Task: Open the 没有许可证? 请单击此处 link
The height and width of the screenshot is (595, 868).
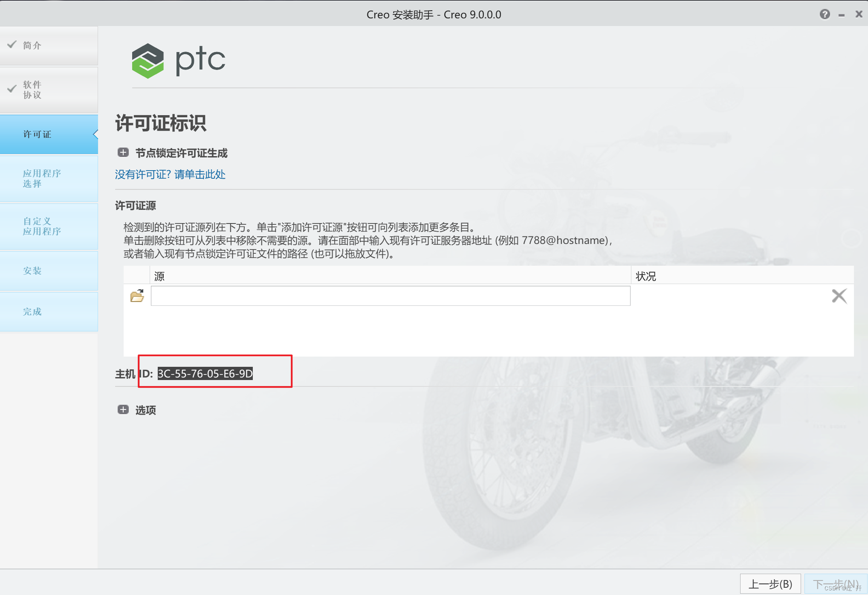Action: click(x=170, y=174)
